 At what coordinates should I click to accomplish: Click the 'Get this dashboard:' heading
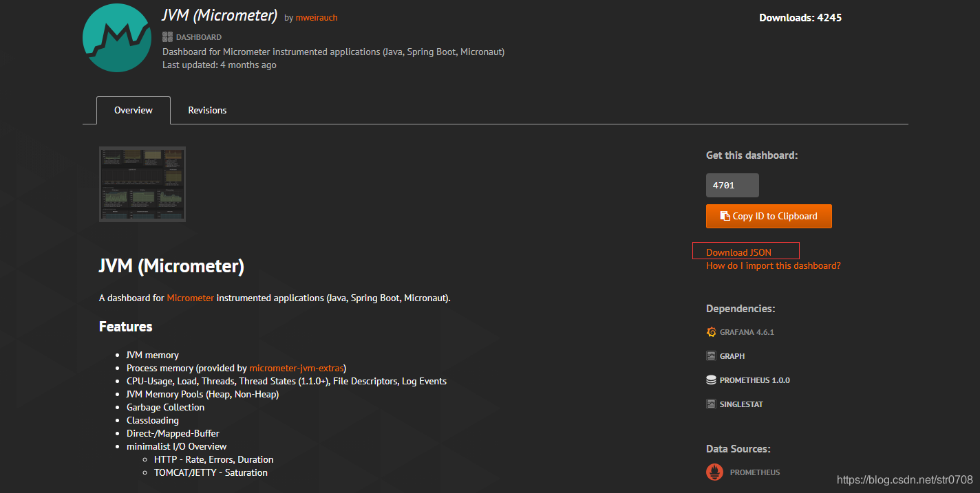point(752,155)
